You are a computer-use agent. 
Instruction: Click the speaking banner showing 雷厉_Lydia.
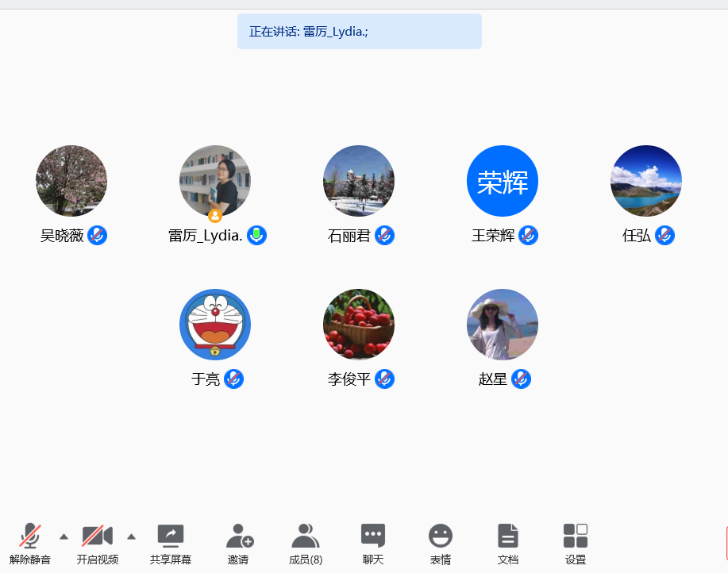[359, 31]
